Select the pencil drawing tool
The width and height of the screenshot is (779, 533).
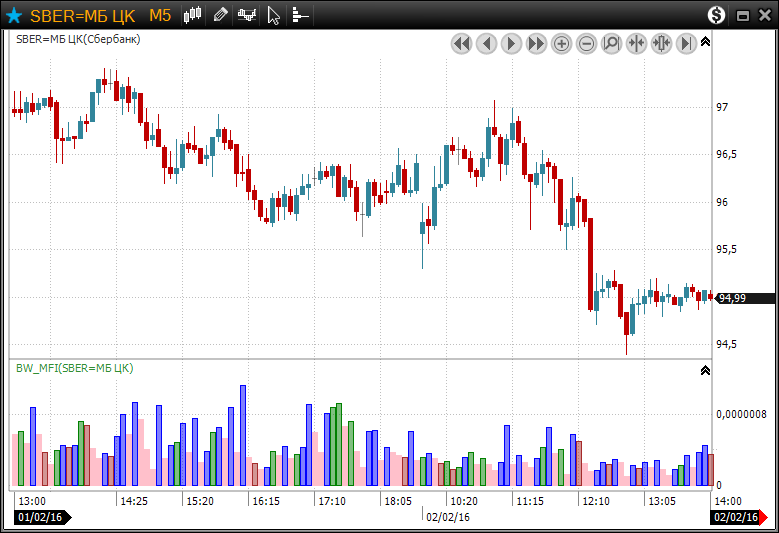coord(221,15)
